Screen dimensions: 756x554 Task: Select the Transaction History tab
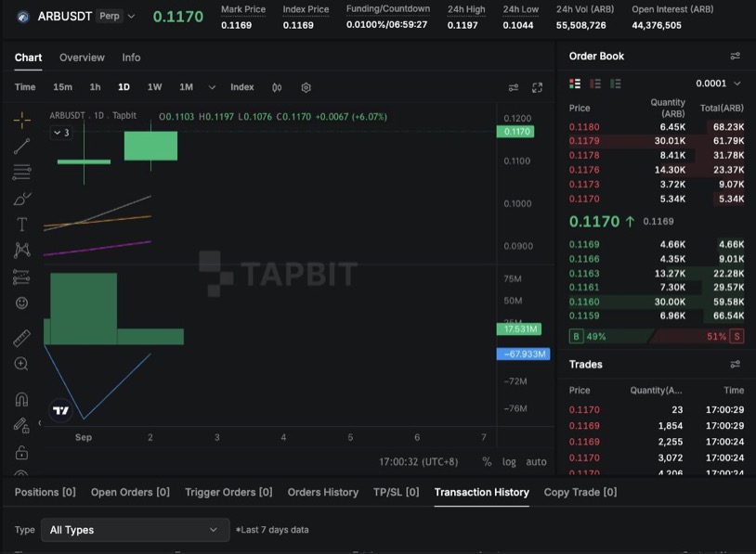482,492
